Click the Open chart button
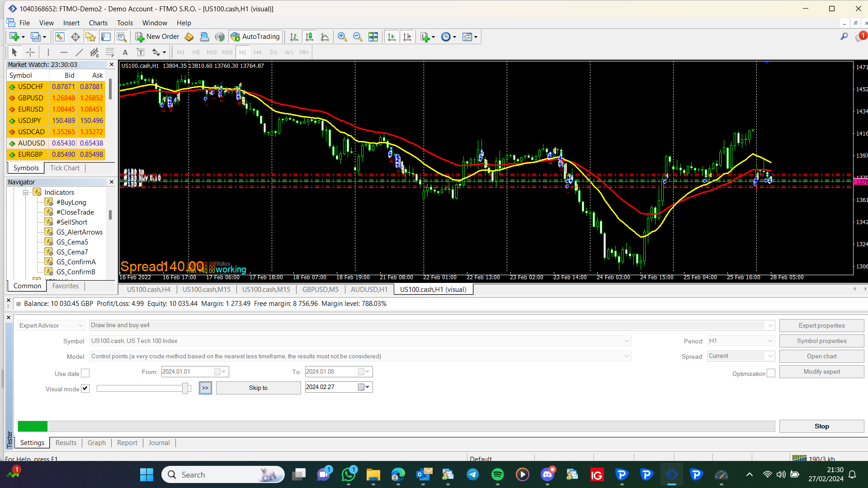868x488 pixels. (x=821, y=357)
